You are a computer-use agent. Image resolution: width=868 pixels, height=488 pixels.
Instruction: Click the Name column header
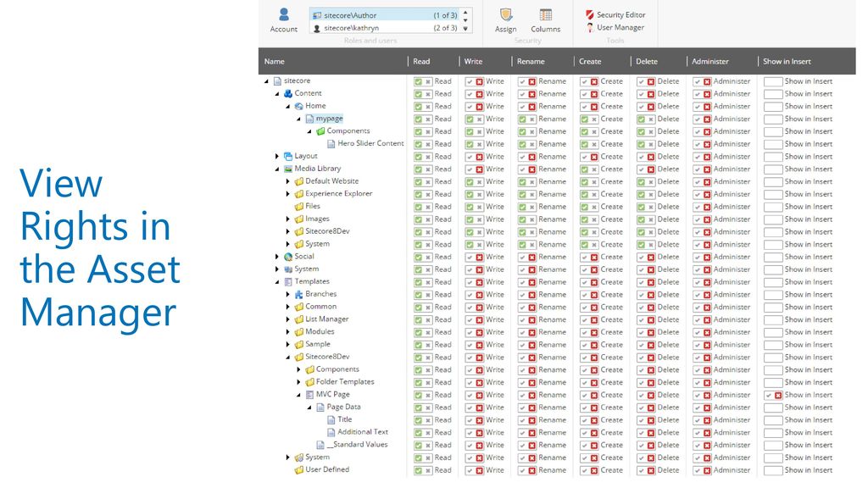(x=274, y=61)
